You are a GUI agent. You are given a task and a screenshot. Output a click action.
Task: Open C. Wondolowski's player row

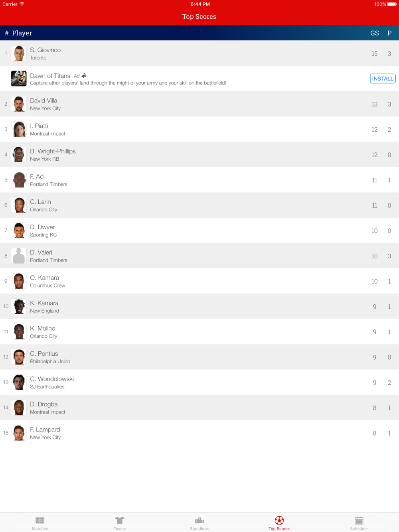(199, 382)
